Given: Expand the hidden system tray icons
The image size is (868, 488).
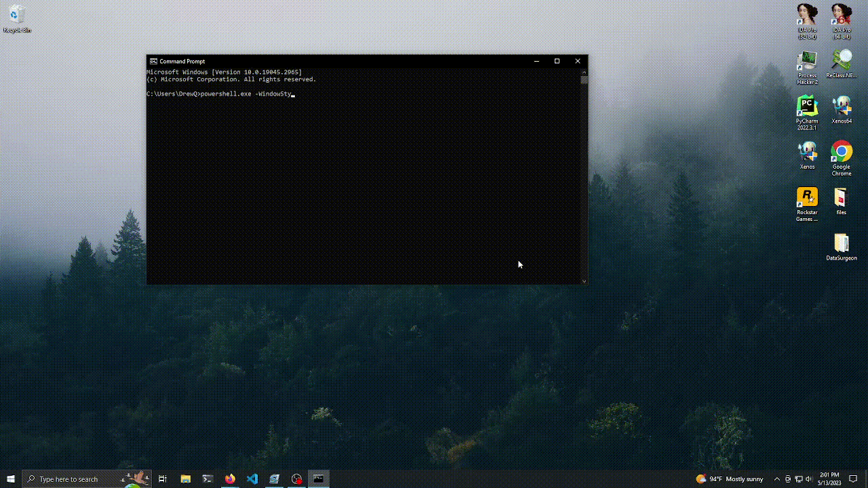Looking at the screenshot, I should click(x=776, y=479).
